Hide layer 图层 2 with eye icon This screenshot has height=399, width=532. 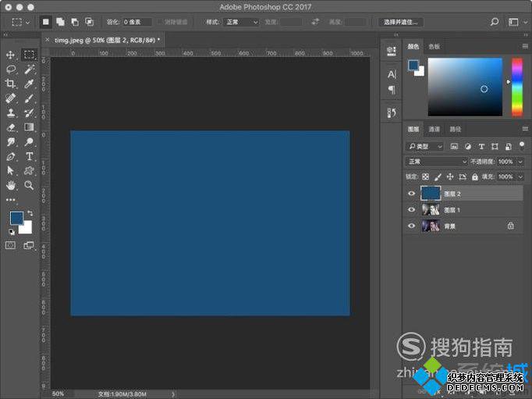coord(411,193)
